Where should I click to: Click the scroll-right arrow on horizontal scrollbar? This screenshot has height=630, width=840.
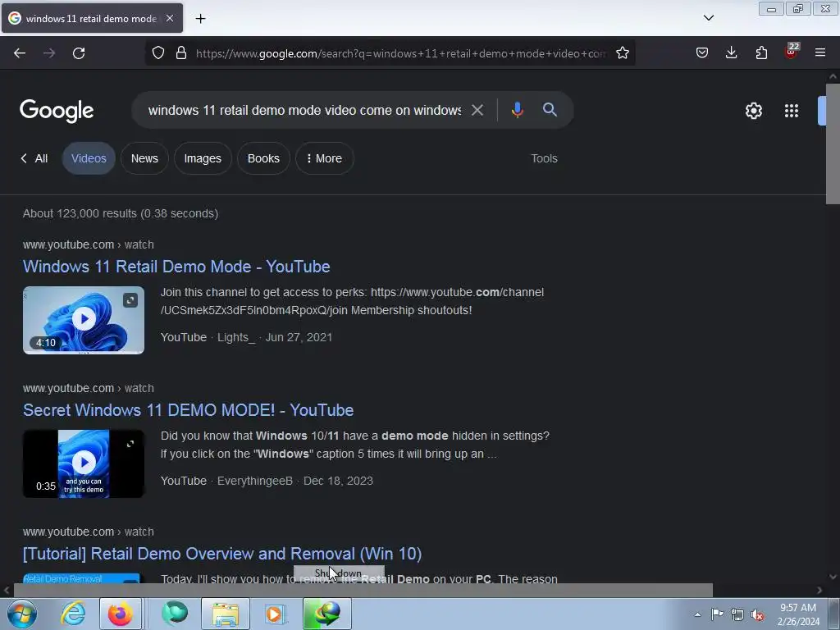pos(819,591)
